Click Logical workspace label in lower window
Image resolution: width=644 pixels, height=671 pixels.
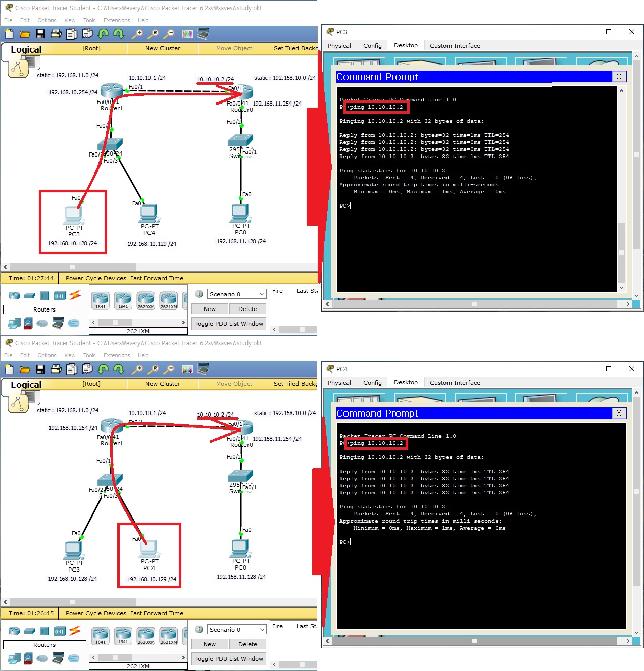(x=26, y=385)
